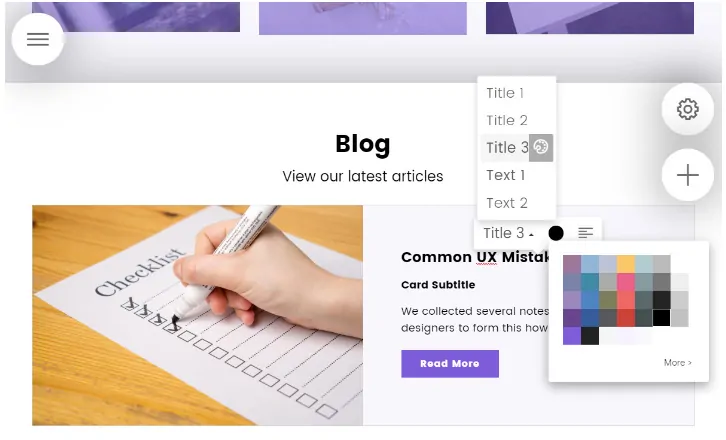Expand the Title 3 style dropdown

coord(508,233)
